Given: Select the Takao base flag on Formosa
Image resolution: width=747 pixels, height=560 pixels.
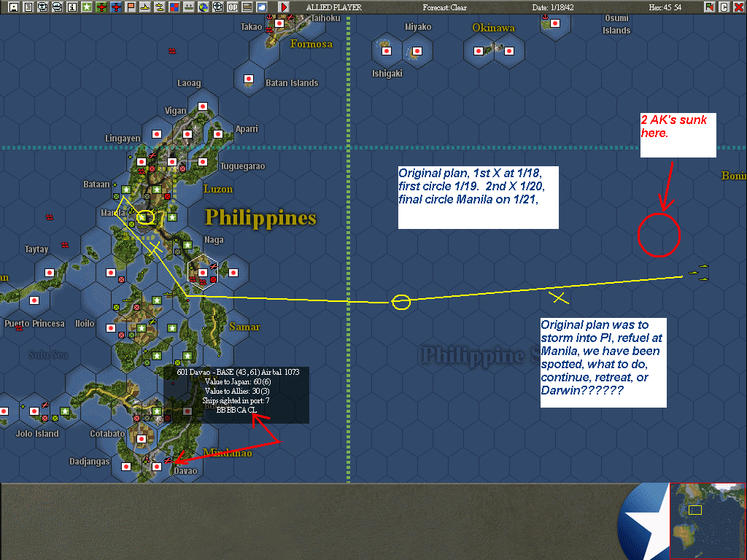Looking at the screenshot, I should coord(279,23).
